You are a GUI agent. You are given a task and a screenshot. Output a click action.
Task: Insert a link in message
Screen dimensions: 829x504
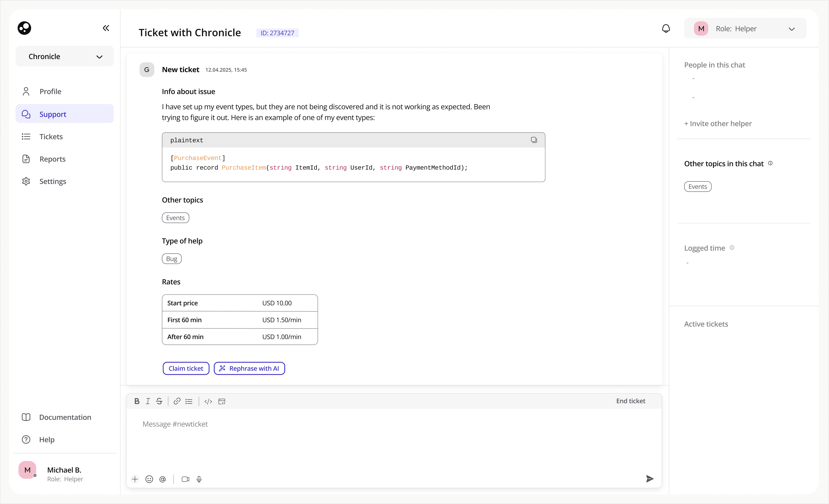[177, 401]
